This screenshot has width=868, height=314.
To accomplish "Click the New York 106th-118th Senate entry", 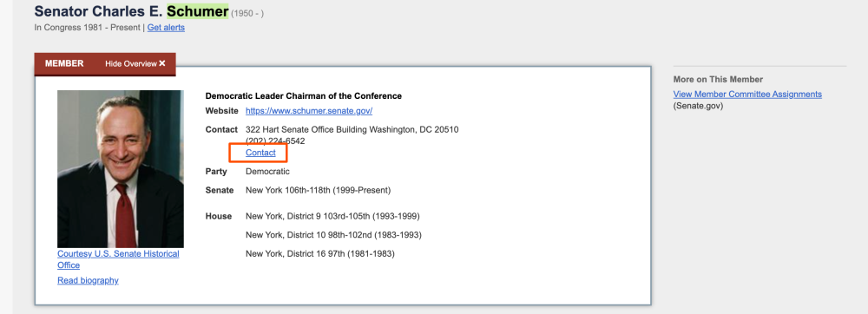I will pos(319,190).
